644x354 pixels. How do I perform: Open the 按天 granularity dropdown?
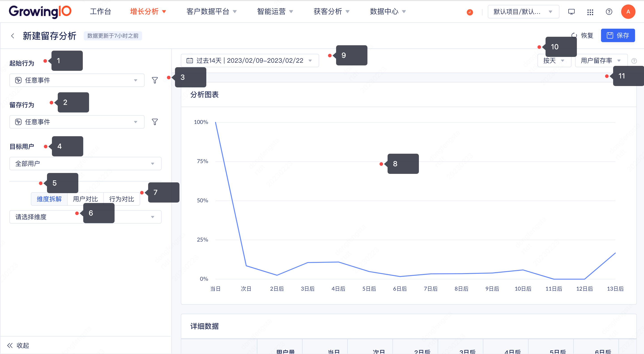coord(554,60)
